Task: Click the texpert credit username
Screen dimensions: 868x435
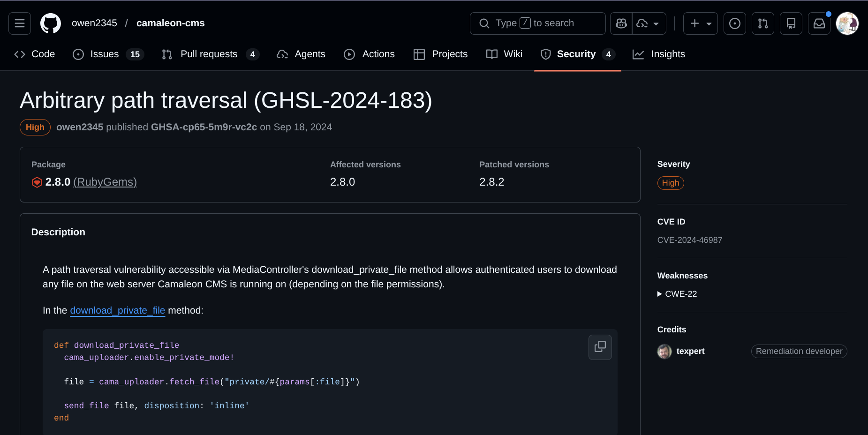Action: click(690, 351)
